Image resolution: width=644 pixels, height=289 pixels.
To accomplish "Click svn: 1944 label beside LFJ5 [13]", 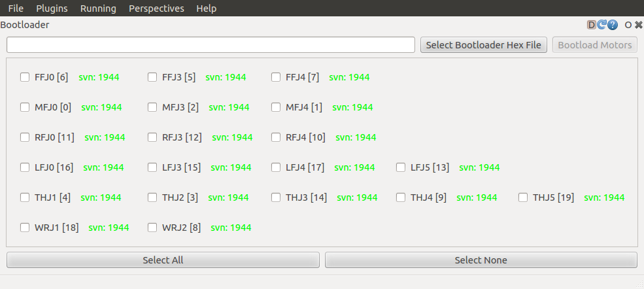I will tap(480, 167).
